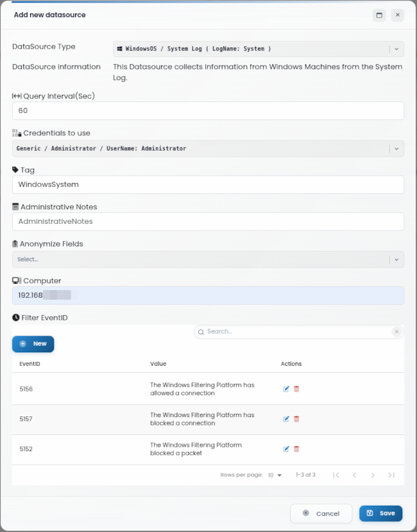Go to next page of table
Image resolution: width=417 pixels, height=532 pixels.
pos(373,475)
